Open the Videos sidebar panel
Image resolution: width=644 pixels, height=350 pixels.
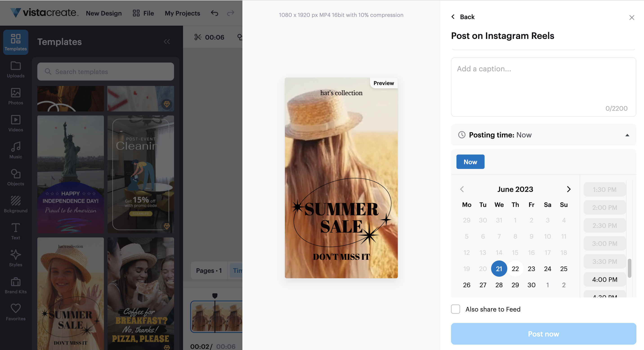point(16,123)
